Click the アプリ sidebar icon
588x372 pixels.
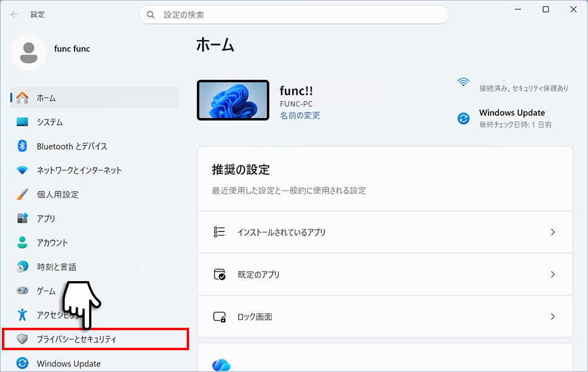point(22,218)
